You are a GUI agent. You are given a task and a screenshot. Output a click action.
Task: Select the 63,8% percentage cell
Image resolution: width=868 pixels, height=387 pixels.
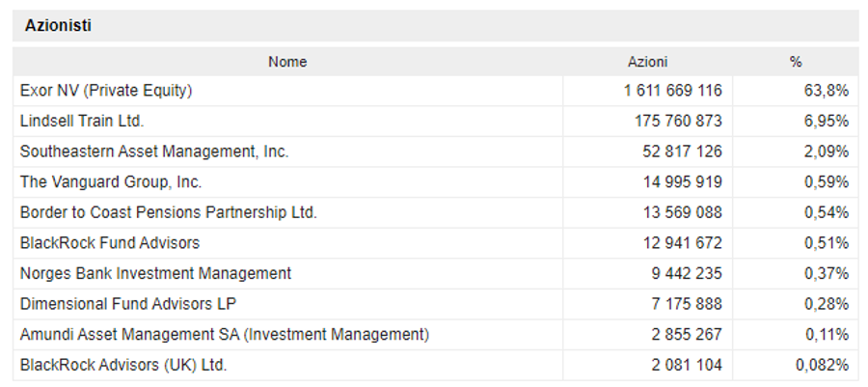click(x=826, y=91)
